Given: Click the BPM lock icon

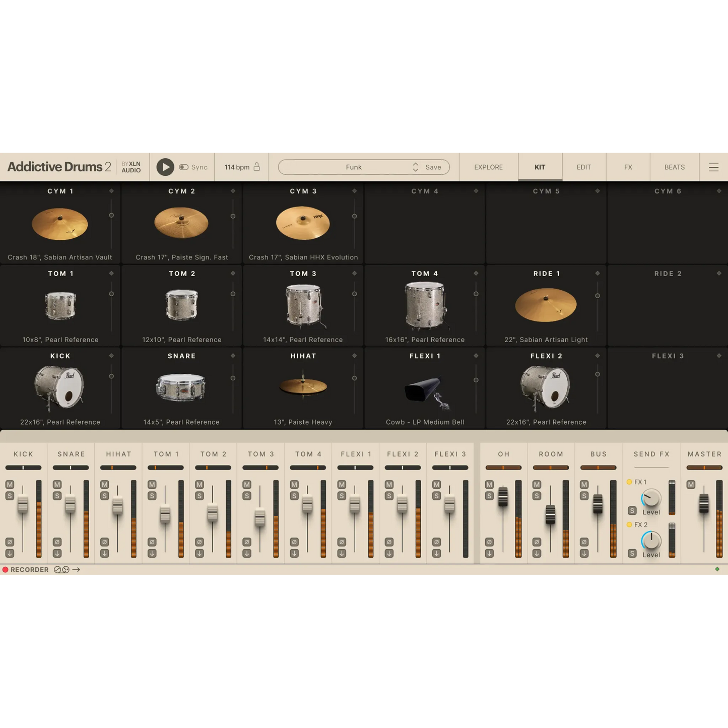Looking at the screenshot, I should [256, 166].
